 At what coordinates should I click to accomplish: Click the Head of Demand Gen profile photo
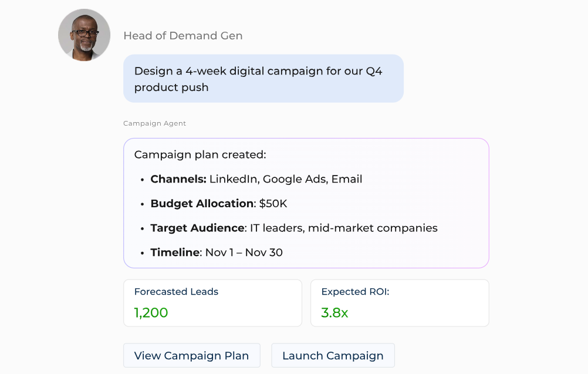(x=84, y=35)
